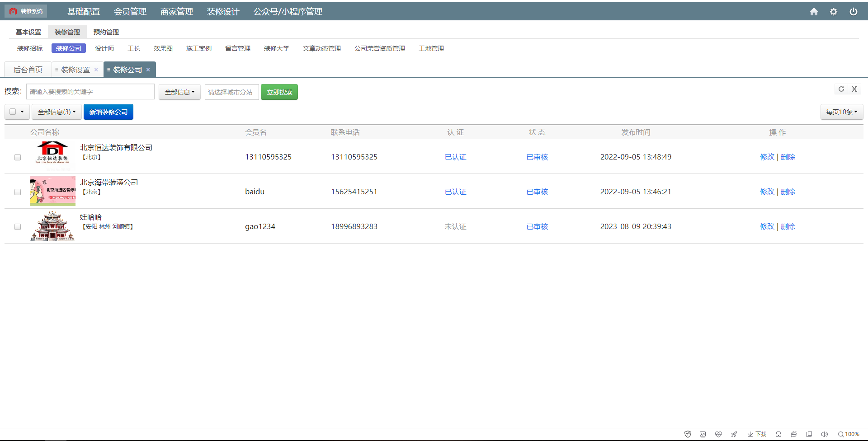Image resolution: width=868 pixels, height=441 pixels.
Task: Tick the checkbox for 北京恒达装饰有限公司
Action: (x=18, y=157)
